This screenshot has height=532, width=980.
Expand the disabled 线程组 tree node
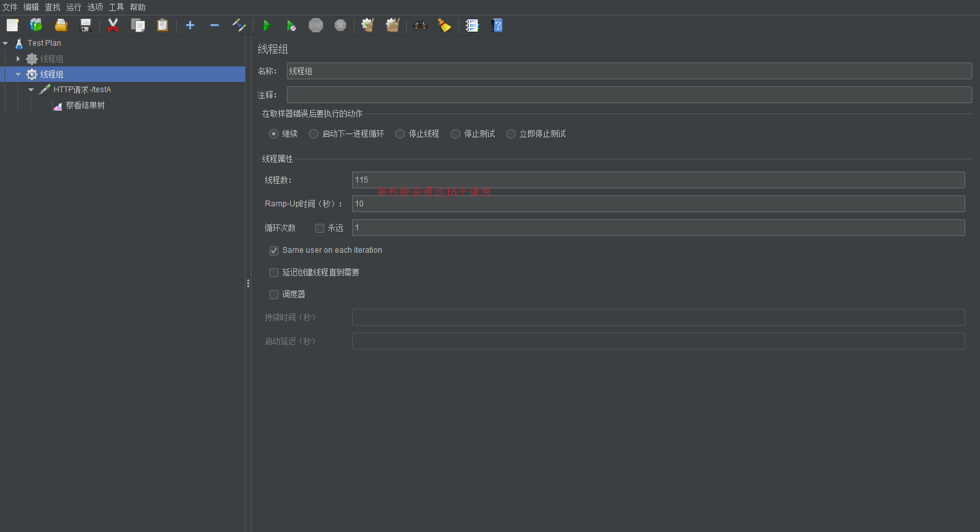click(x=18, y=59)
